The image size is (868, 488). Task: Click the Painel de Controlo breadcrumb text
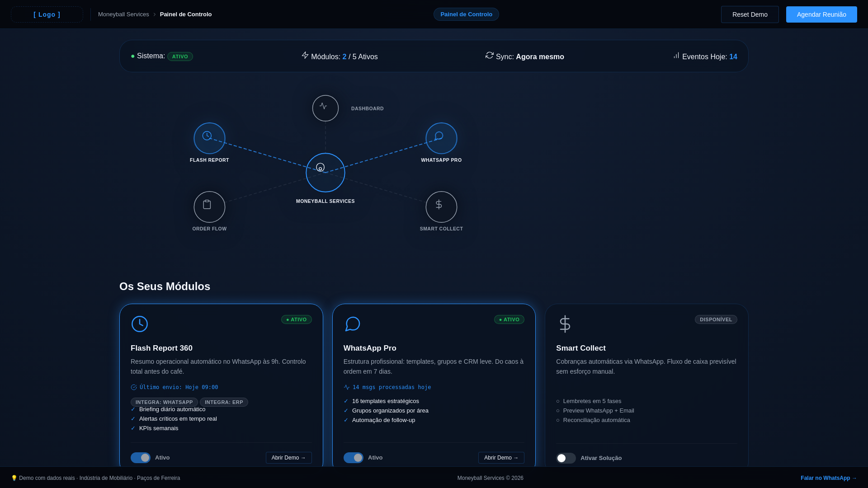pos(186,14)
